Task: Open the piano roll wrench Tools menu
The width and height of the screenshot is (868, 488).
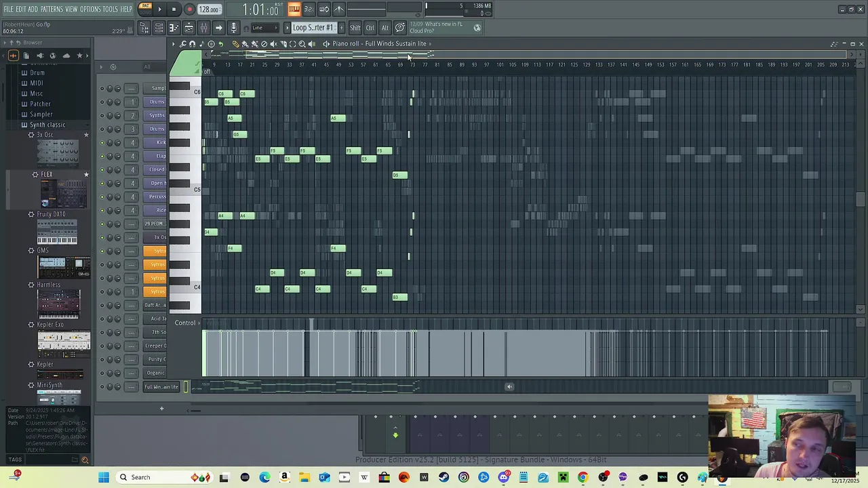Action: (x=183, y=44)
